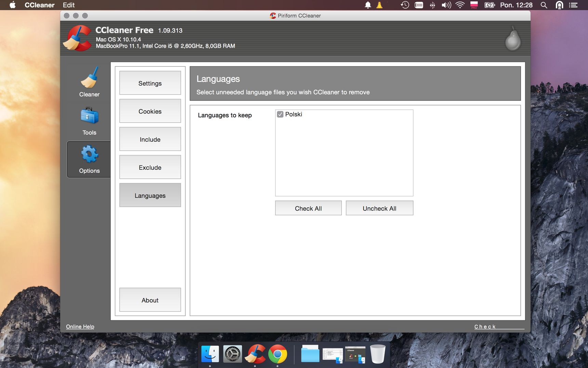
Task: Click the tunnel-shaped VPN icon in the menu bar
Action: tap(559, 5)
